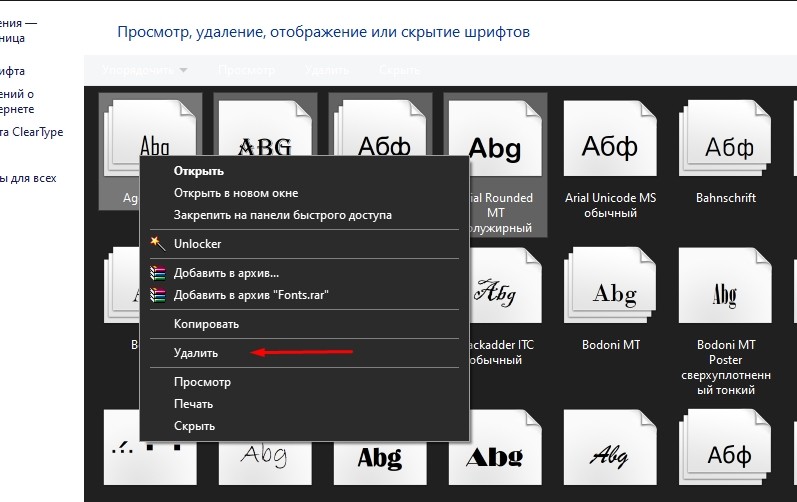This screenshot has width=797, height=502.
Task: Select the Blackadder ITC обычный font
Action: click(501, 307)
